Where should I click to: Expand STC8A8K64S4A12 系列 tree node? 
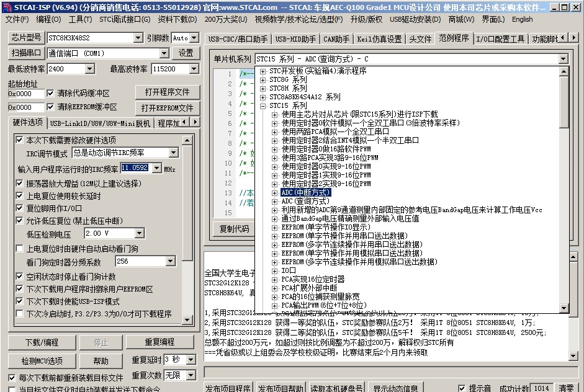(x=263, y=97)
